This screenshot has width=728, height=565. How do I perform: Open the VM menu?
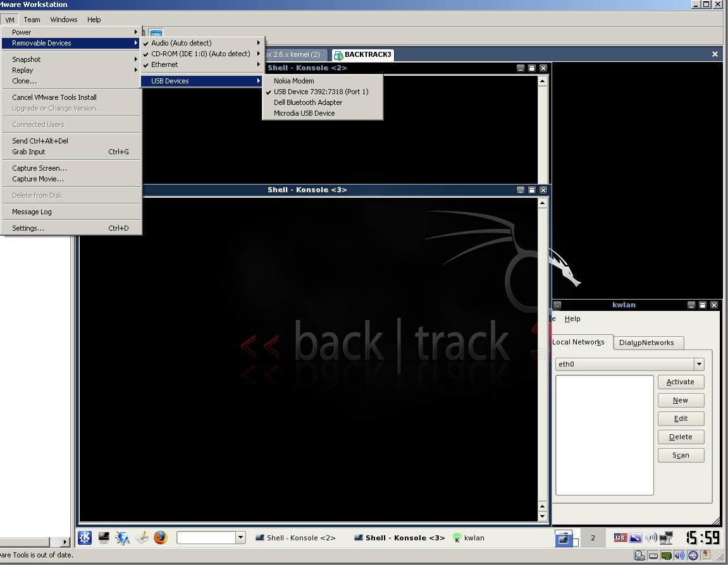(x=9, y=20)
